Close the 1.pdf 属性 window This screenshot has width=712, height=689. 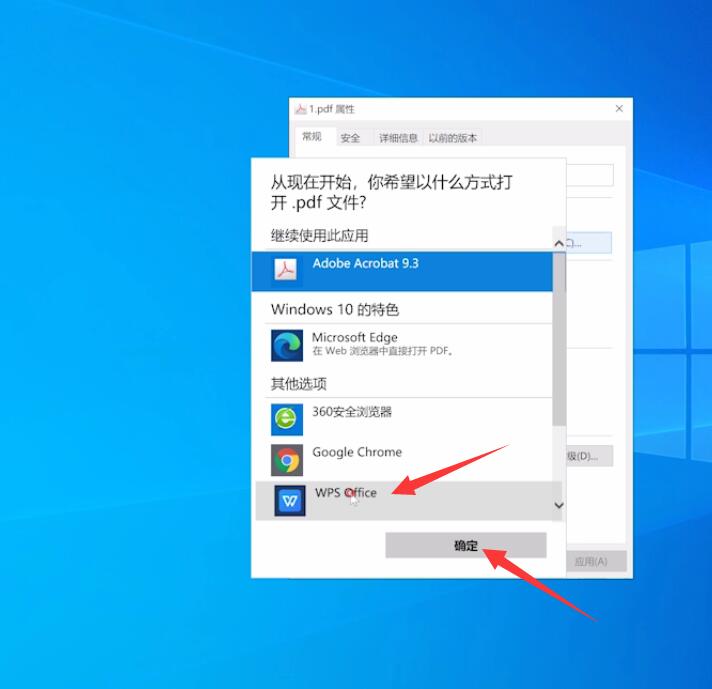coord(619,109)
